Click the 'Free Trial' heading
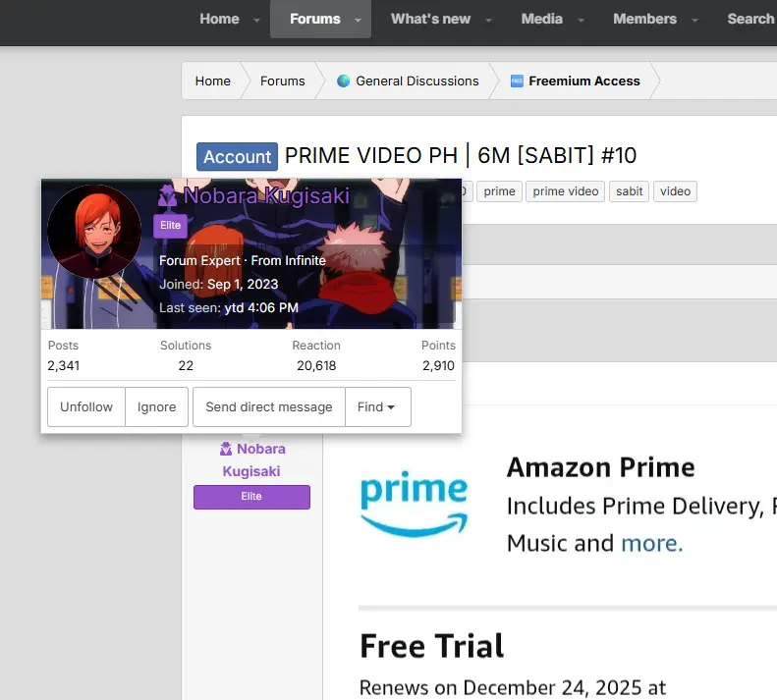 coord(431,646)
